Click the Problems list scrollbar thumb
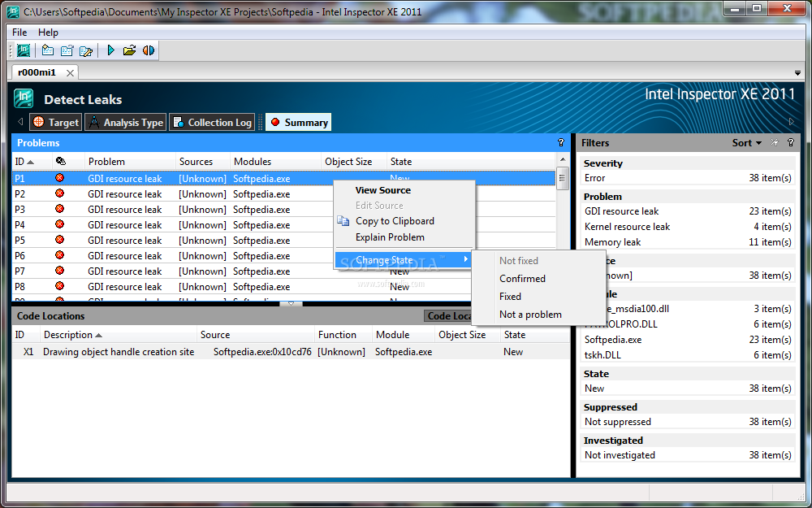This screenshot has height=508, width=812. [563, 178]
